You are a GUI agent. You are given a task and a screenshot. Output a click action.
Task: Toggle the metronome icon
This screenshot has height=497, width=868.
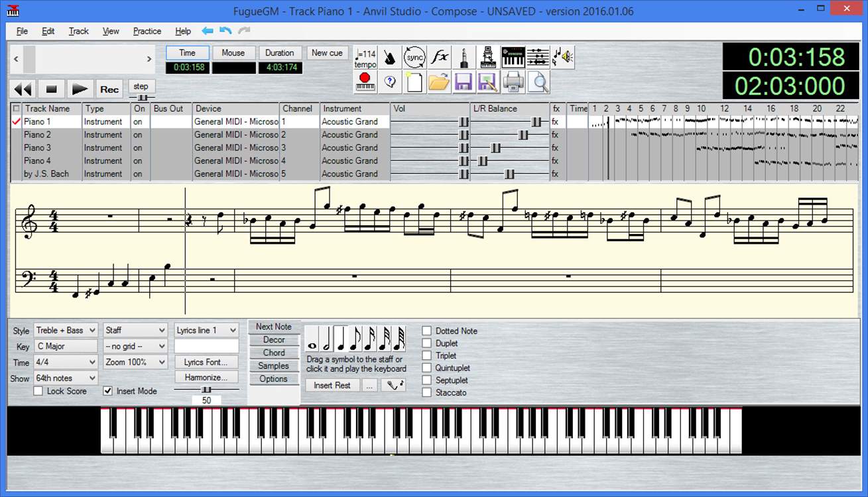tap(390, 58)
